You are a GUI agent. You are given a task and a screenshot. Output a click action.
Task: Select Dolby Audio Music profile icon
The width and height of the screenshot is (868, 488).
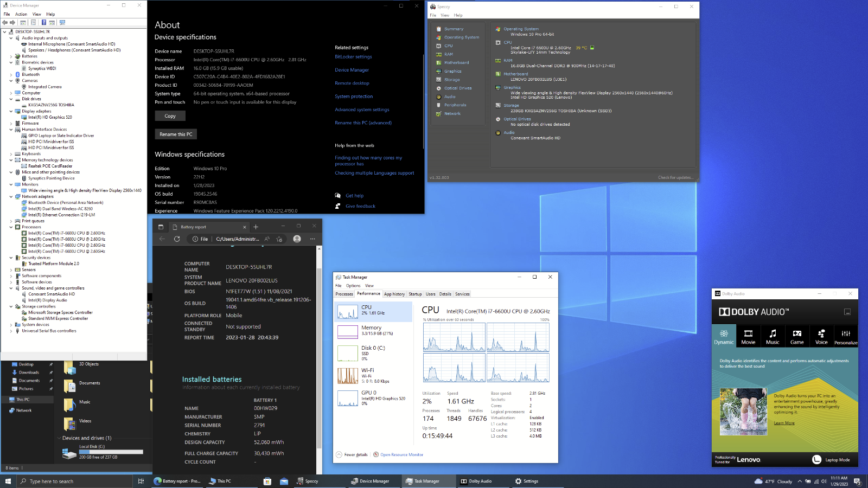pos(773,333)
